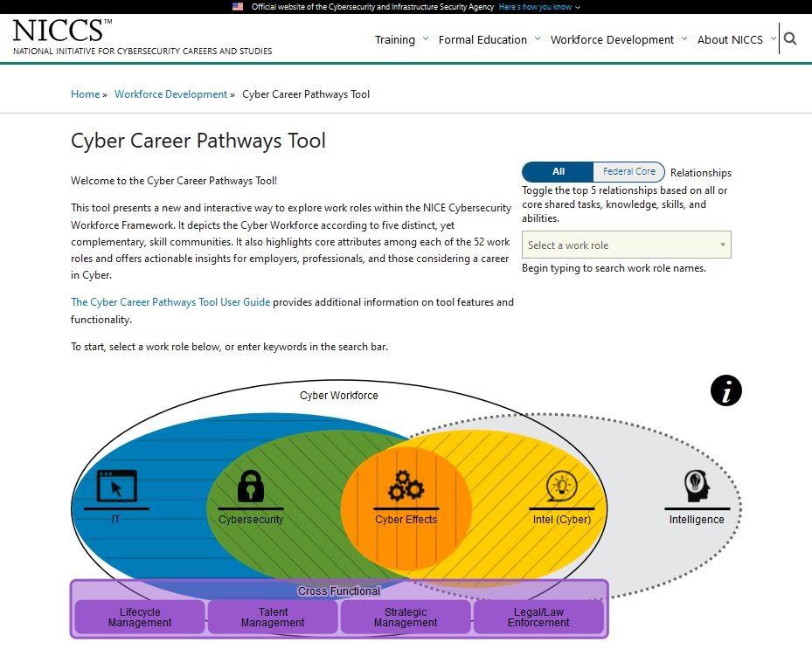Click the Intel (Cyber) lightbulb icon
Viewport: 812px width, 649px height.
[560, 487]
